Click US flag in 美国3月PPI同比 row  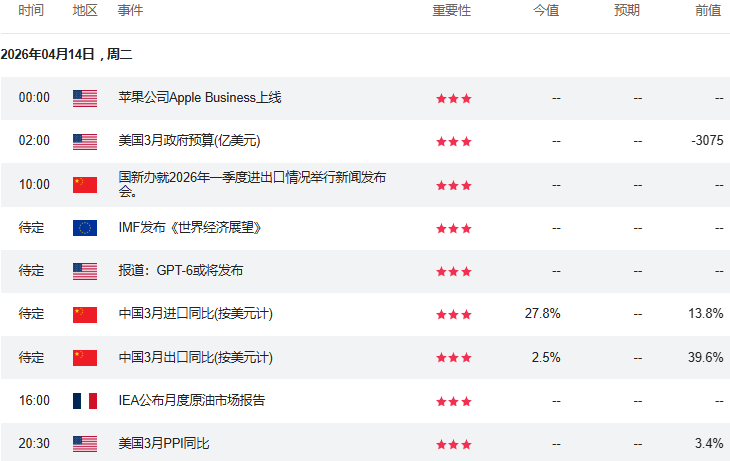[85, 444]
